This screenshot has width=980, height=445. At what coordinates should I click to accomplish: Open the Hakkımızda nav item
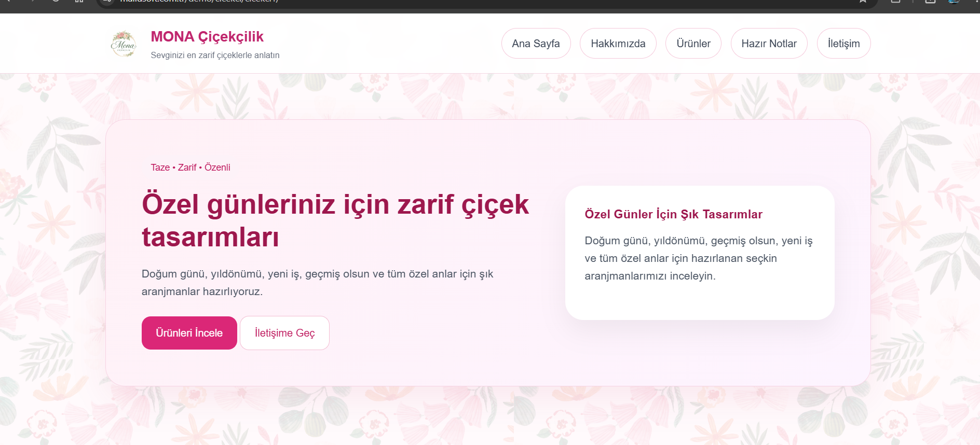click(x=618, y=44)
